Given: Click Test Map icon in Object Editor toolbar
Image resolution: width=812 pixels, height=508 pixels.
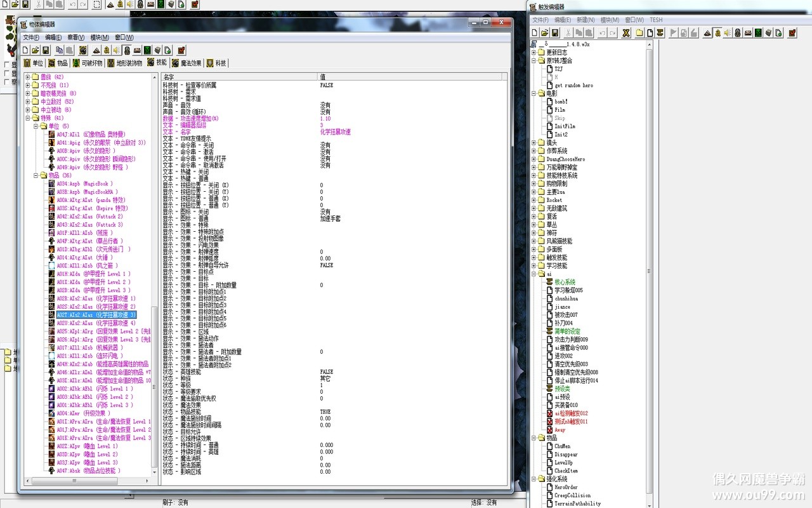Looking at the screenshot, I should (x=181, y=50).
